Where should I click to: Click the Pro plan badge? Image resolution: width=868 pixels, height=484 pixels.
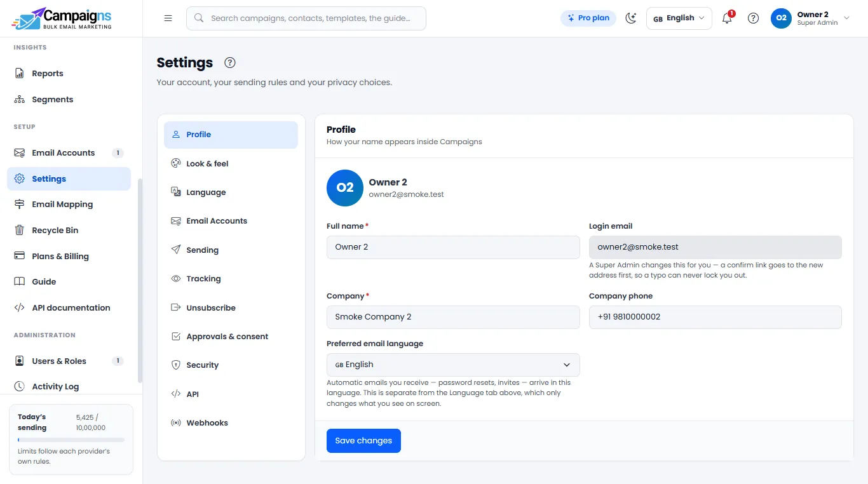(x=588, y=18)
